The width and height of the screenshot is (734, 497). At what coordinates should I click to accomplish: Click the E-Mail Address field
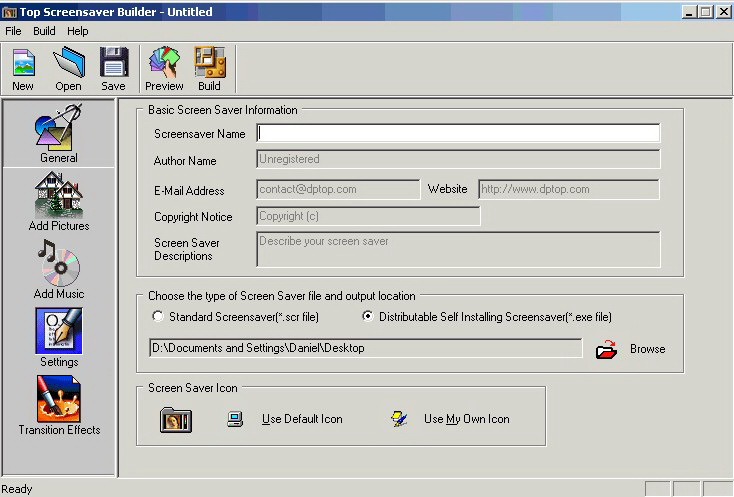click(x=338, y=190)
